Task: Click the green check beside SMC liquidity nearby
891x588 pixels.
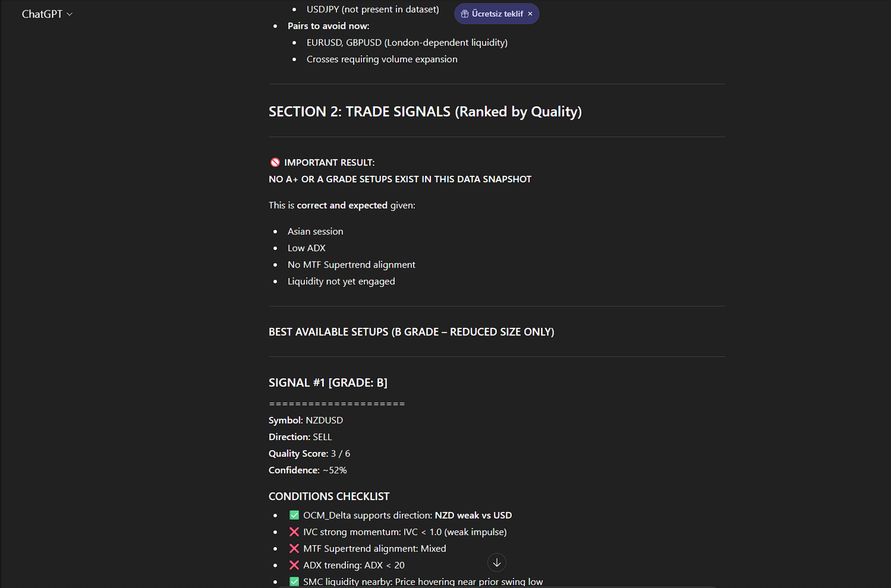Action: pos(294,581)
